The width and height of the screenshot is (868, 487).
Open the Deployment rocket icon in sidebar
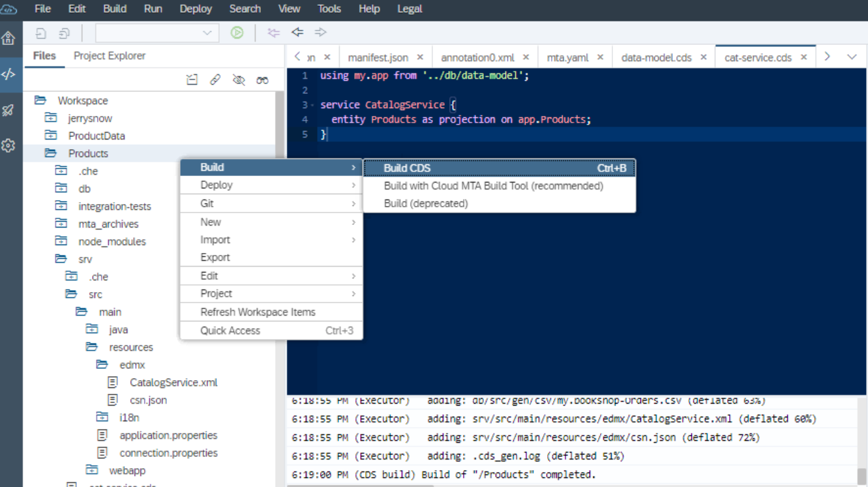point(8,110)
